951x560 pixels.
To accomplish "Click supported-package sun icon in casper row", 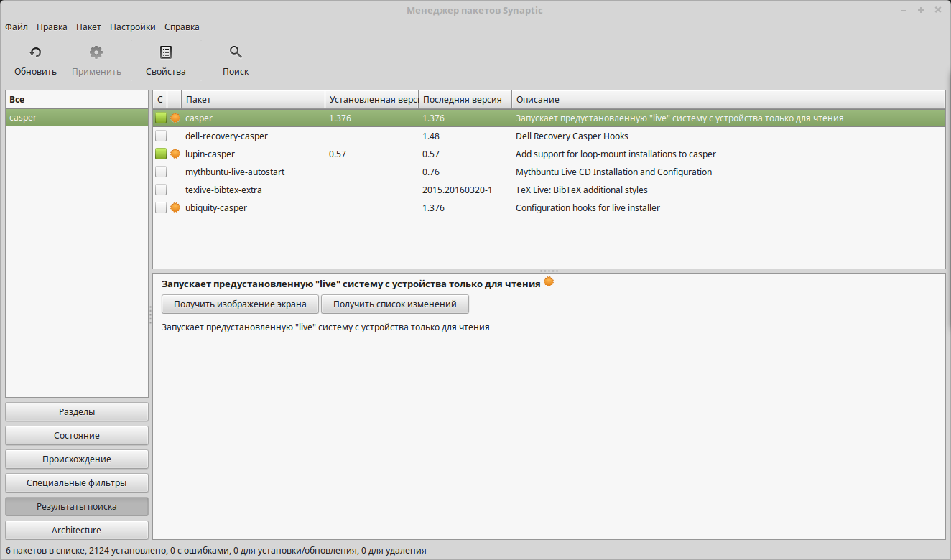I will (x=175, y=118).
